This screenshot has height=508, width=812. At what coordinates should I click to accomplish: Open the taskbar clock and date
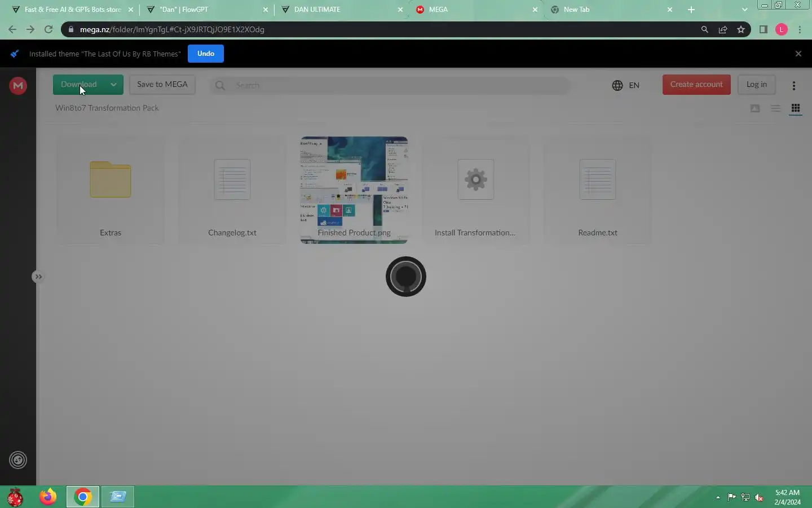(787, 497)
